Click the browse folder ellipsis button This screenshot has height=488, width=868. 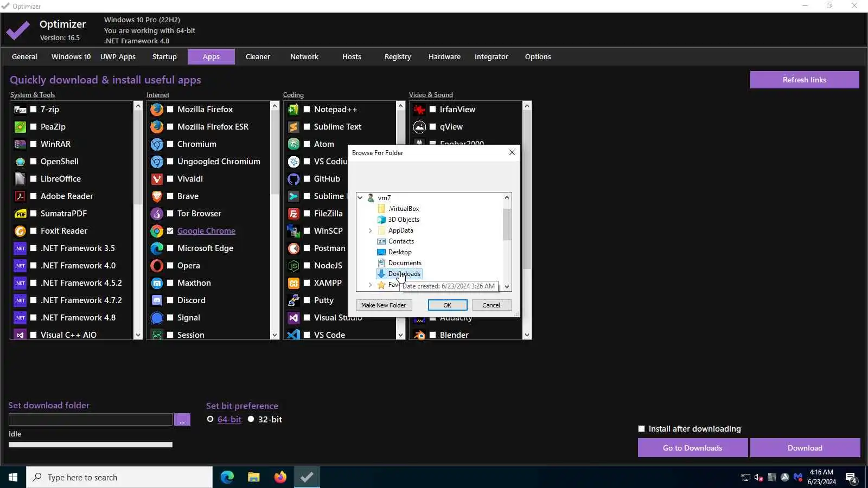pos(182,420)
